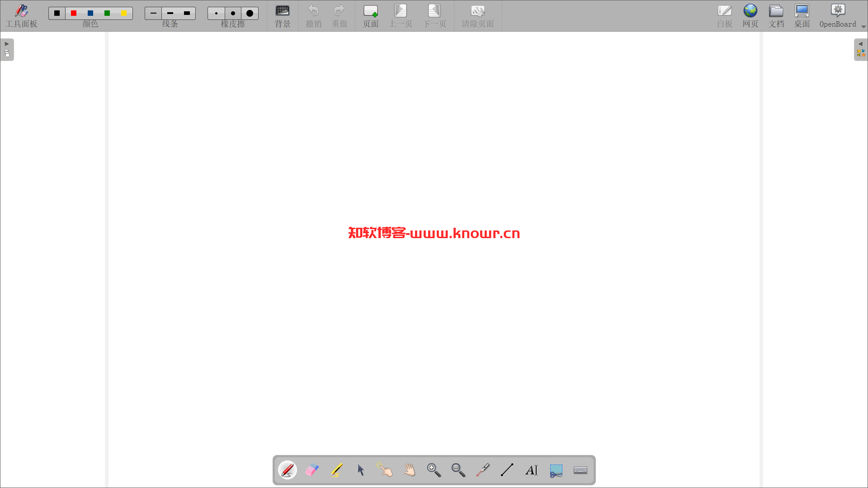The width and height of the screenshot is (868, 488).
Task: Switch to web (网页) mode
Action: 750,16
